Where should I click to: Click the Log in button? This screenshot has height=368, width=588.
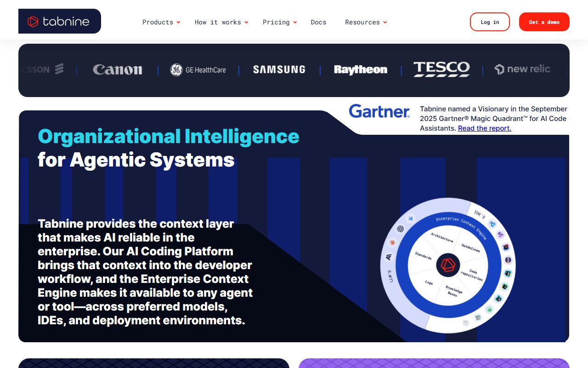pos(490,22)
